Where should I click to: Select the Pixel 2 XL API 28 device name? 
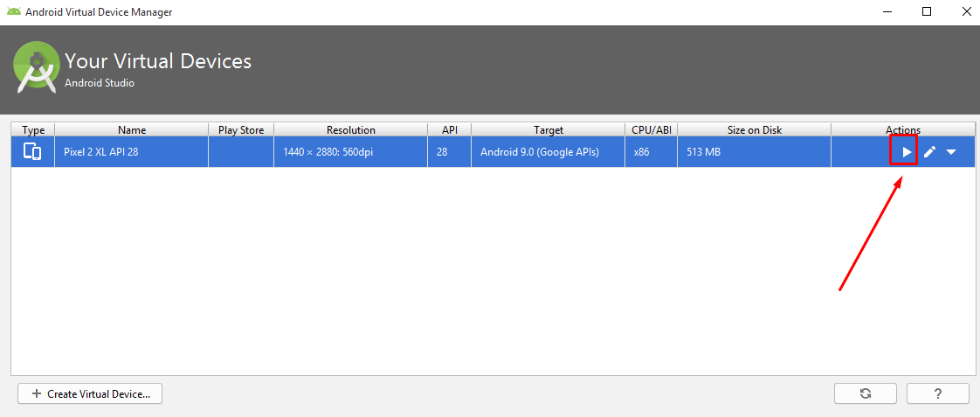click(x=100, y=152)
